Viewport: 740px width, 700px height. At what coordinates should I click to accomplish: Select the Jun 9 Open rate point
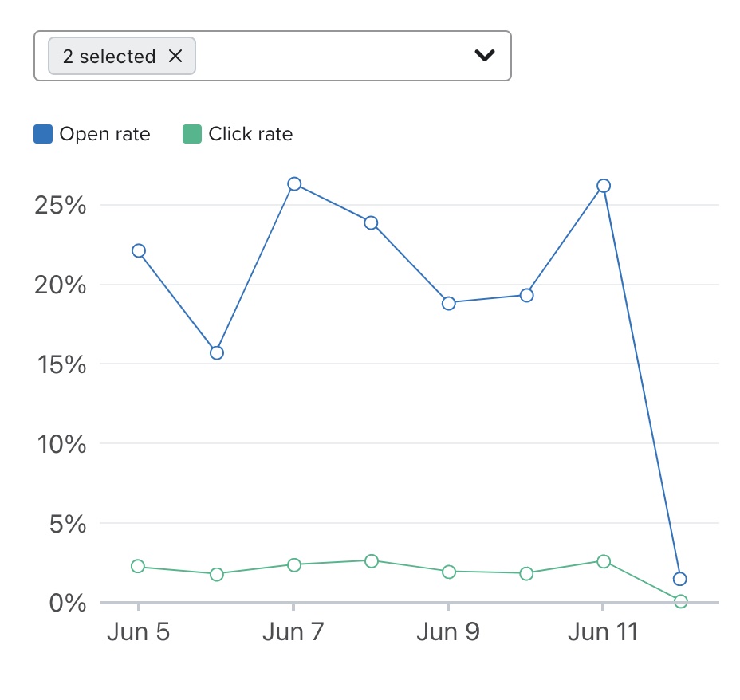coord(449,303)
